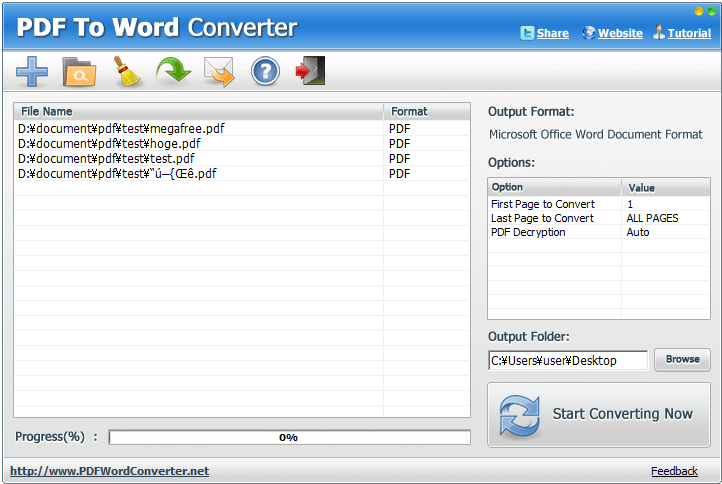Click the File Name column header
Screen dimensions: 722x484
coord(198,111)
